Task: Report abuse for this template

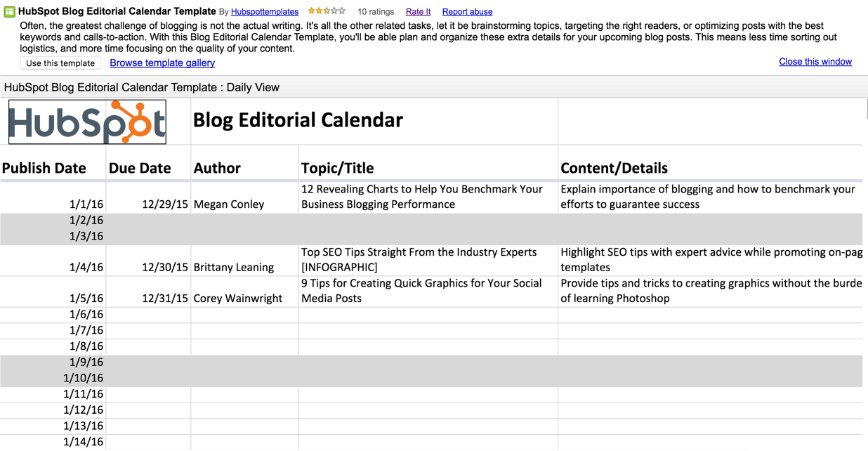Action: tap(467, 12)
